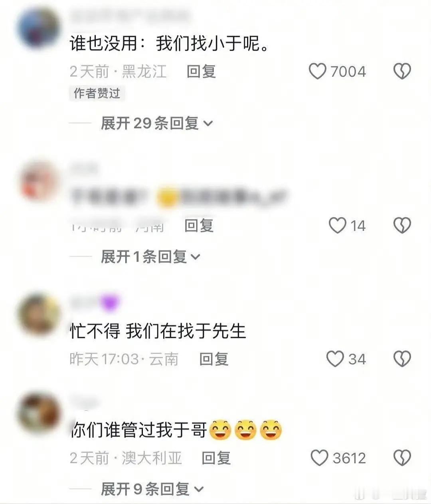The width and height of the screenshot is (431, 504).
Task: Open the comment text 你们谁管过我于哥
Action: (x=139, y=430)
